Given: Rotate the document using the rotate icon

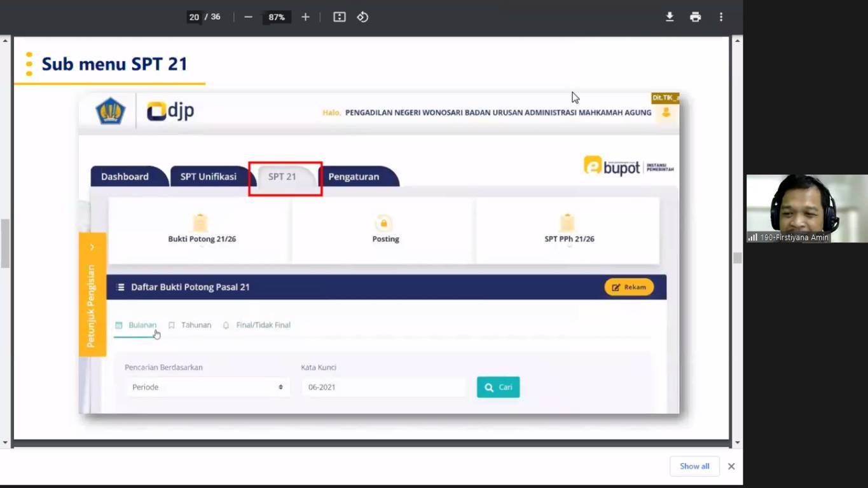Looking at the screenshot, I should point(362,17).
